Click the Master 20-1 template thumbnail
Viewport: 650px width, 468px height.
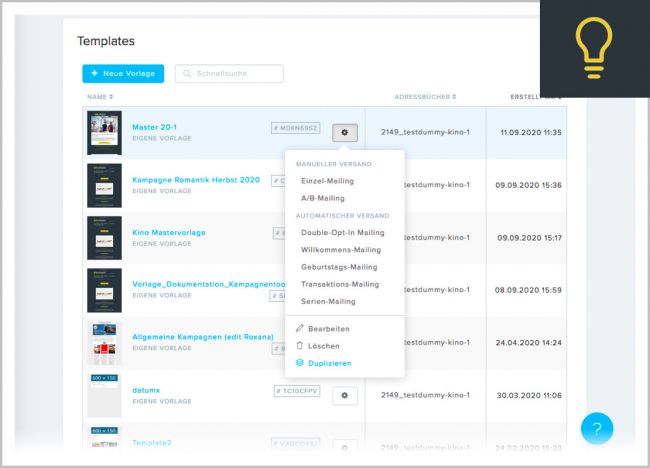coord(104,132)
